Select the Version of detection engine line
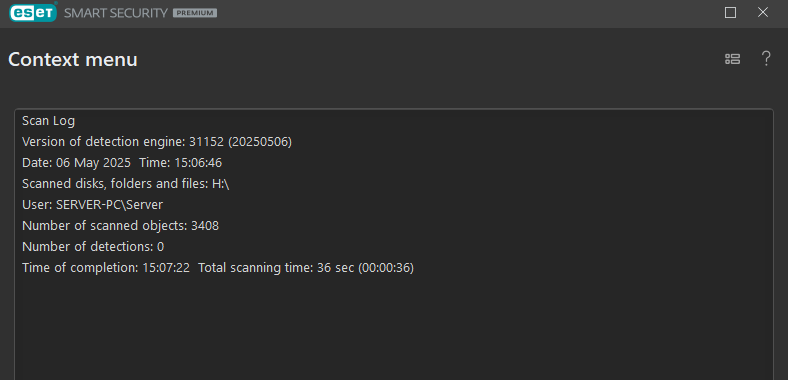 tap(157, 142)
